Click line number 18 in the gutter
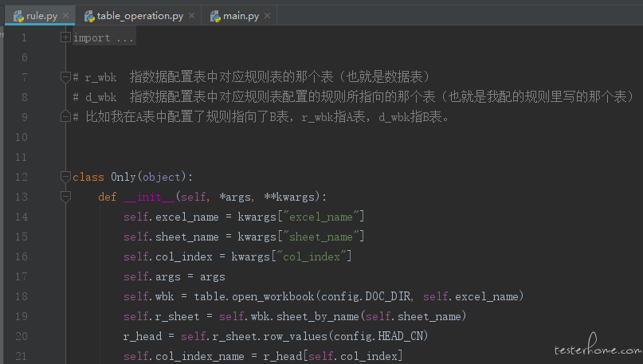The height and width of the screenshot is (364, 643). coord(22,296)
